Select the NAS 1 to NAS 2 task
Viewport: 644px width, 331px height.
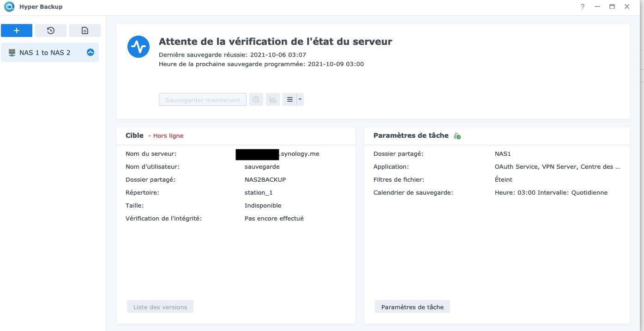coord(45,53)
